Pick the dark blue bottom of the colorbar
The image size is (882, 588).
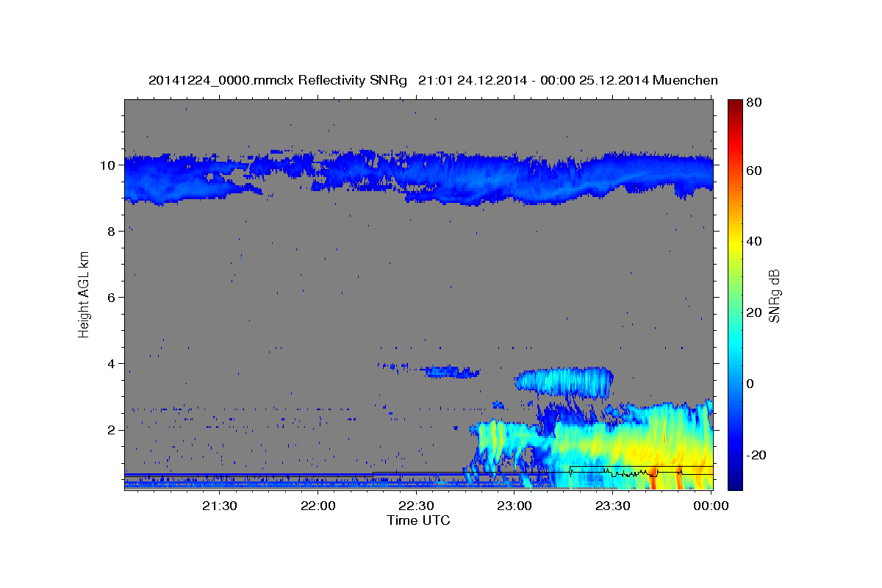coord(734,481)
